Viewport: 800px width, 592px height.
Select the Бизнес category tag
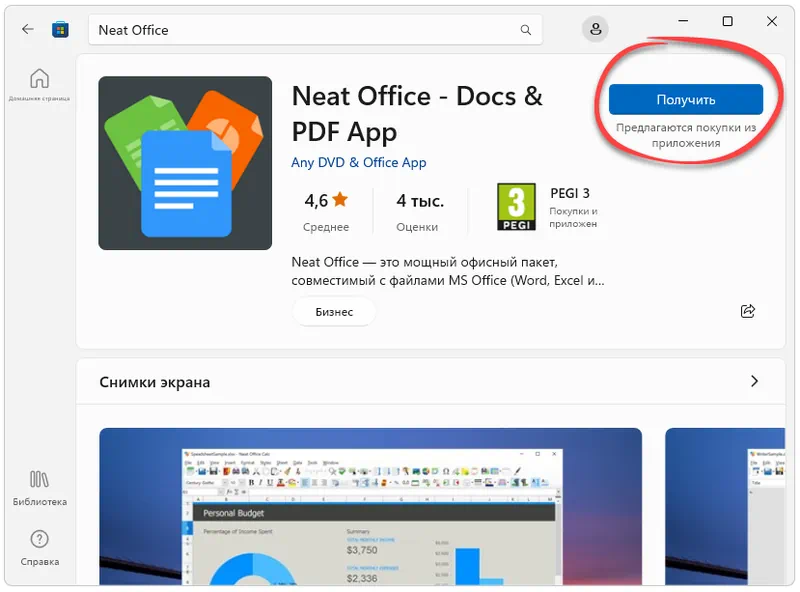[334, 312]
